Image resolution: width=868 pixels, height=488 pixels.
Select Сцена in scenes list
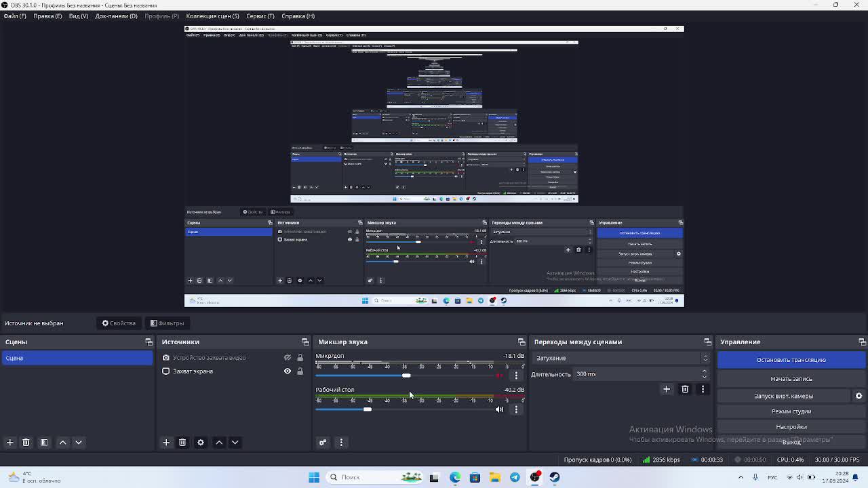(x=77, y=358)
